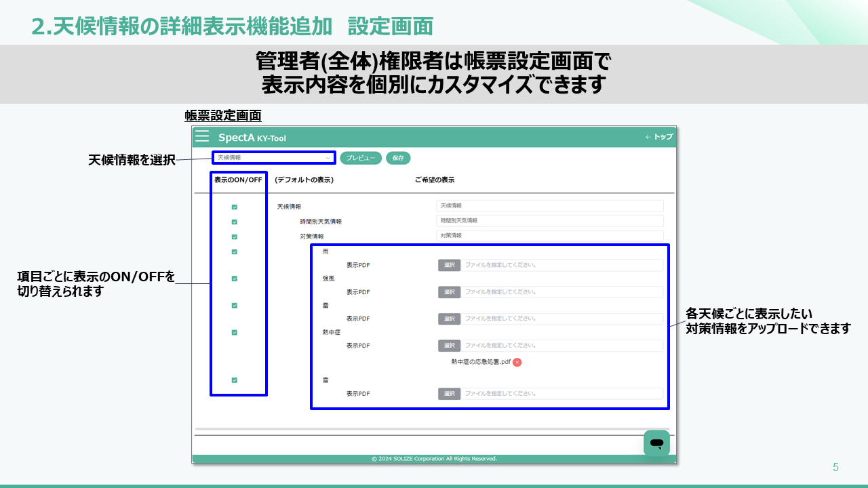Viewport: 868px width, 488px height.
Task: Click the SpectA KY-Tool logo
Action: pos(252,138)
